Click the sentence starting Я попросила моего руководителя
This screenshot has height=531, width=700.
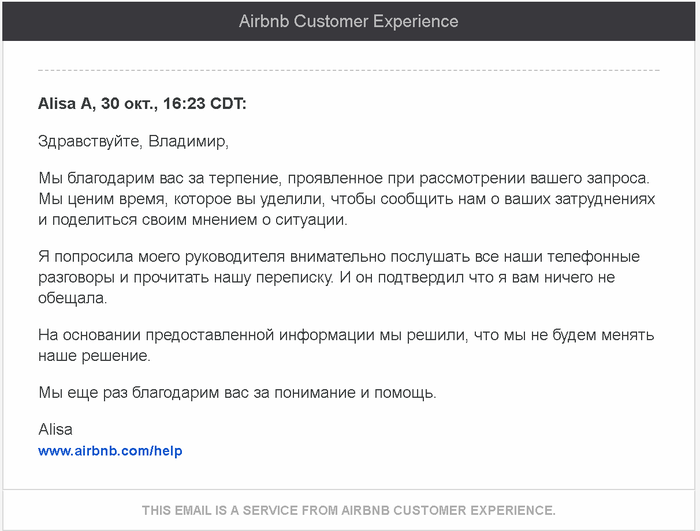(300, 257)
